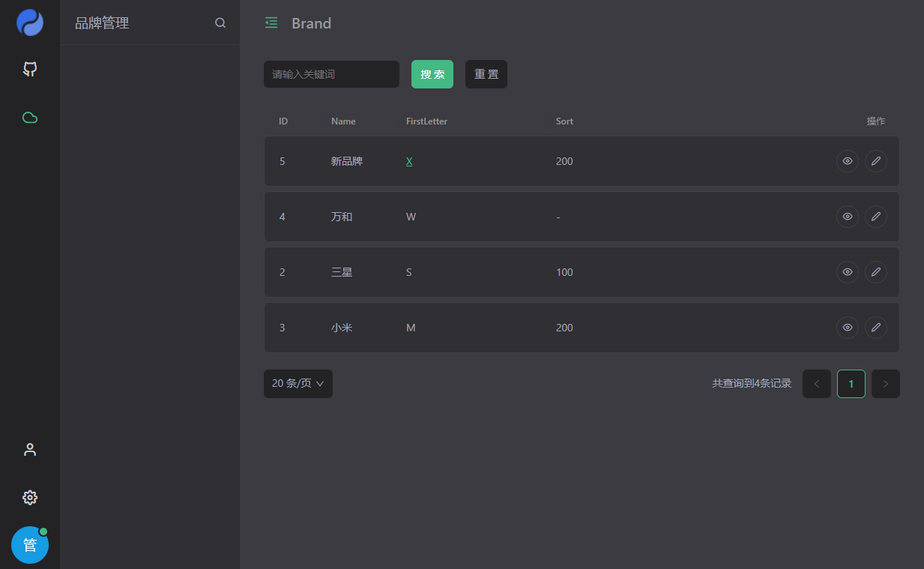Click the user profile icon
This screenshot has width=924, height=569.
pos(30,450)
